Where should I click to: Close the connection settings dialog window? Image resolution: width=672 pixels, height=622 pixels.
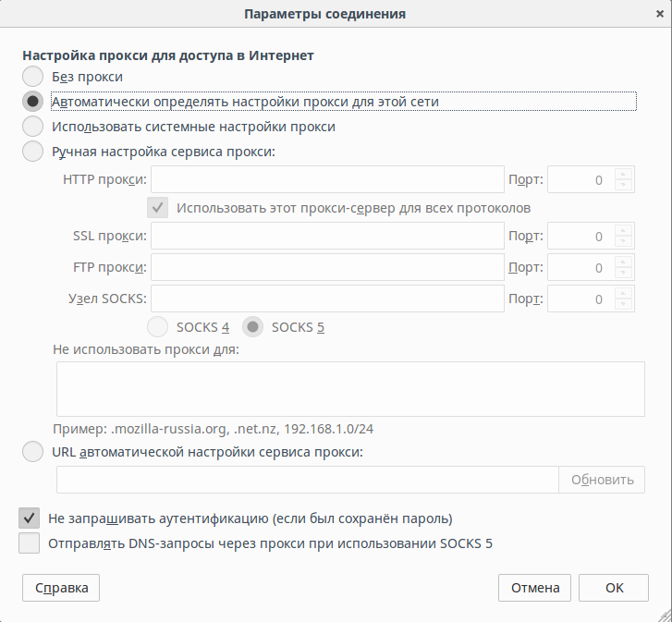click(656, 14)
